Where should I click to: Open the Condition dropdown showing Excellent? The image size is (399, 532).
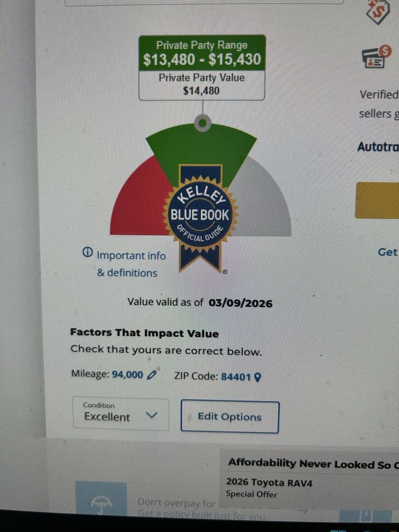point(121,414)
